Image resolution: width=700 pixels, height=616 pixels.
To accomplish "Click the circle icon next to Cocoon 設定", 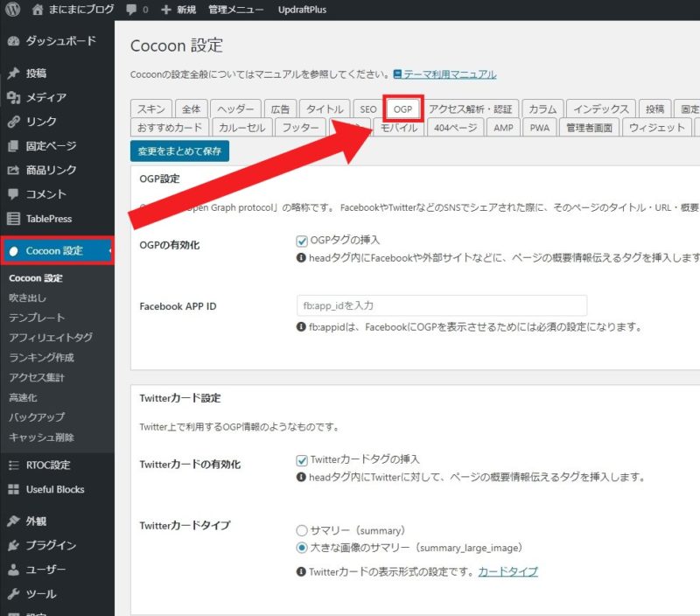I will point(13,251).
